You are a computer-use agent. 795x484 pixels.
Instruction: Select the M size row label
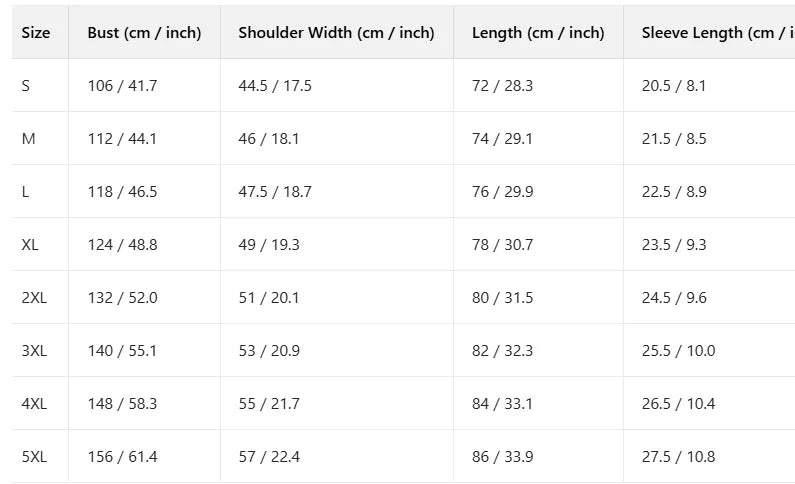click(28, 139)
